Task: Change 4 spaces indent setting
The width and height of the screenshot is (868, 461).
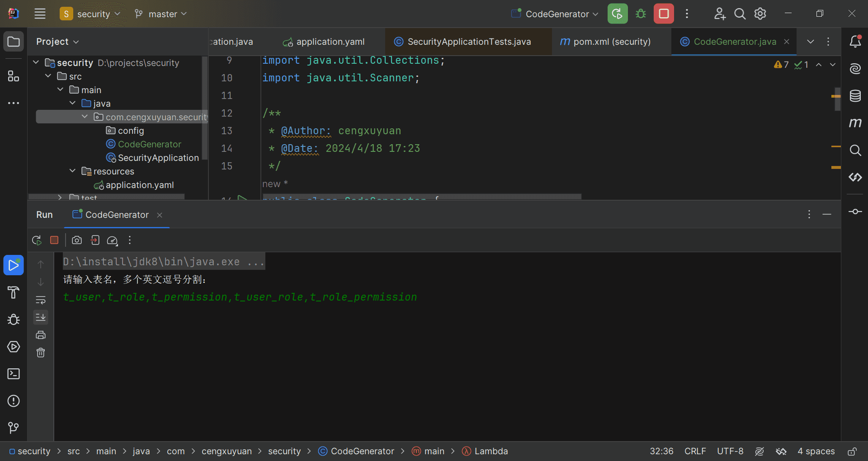Action: 816,451
